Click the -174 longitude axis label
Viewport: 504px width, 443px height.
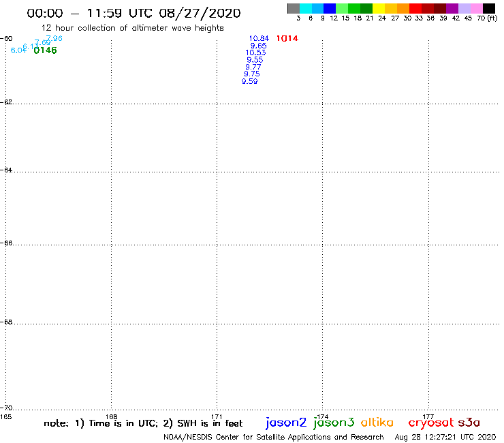322,416
